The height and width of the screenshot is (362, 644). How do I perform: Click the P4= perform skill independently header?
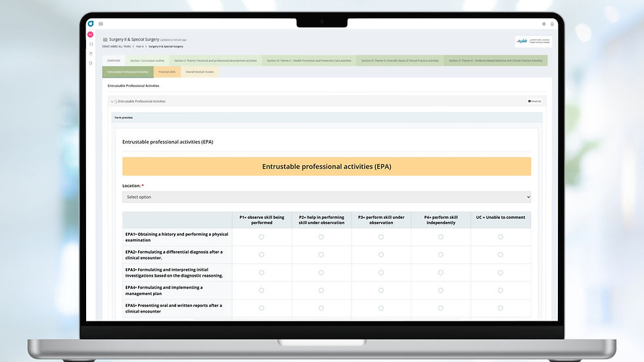(x=441, y=220)
